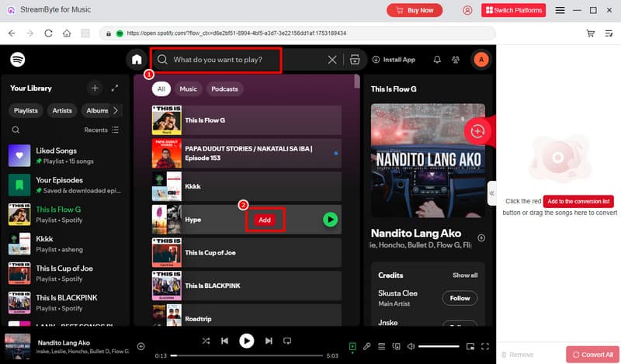Open This Is BLACKPINK result

pos(246,286)
